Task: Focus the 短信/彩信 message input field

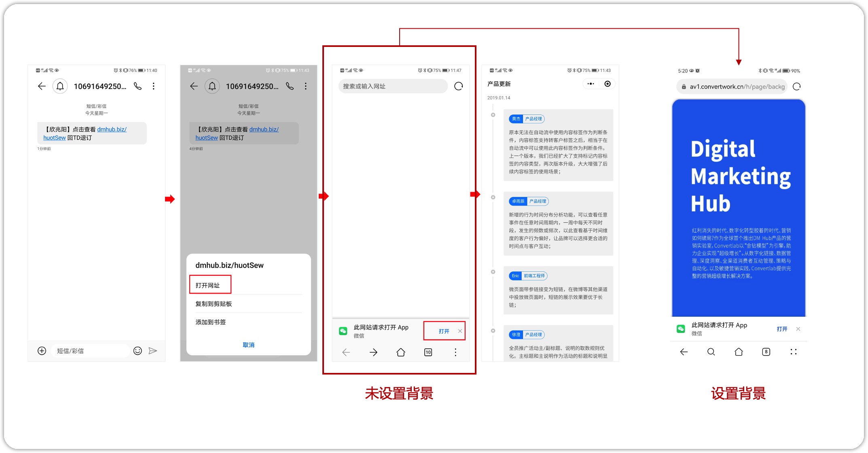Action: (x=90, y=351)
